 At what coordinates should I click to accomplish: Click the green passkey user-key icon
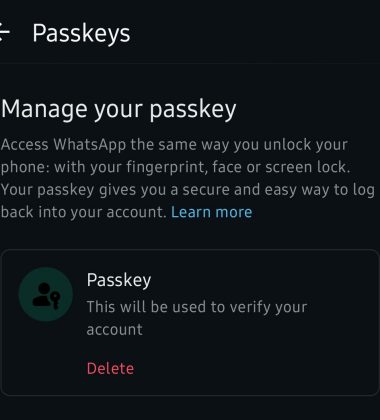(46, 294)
